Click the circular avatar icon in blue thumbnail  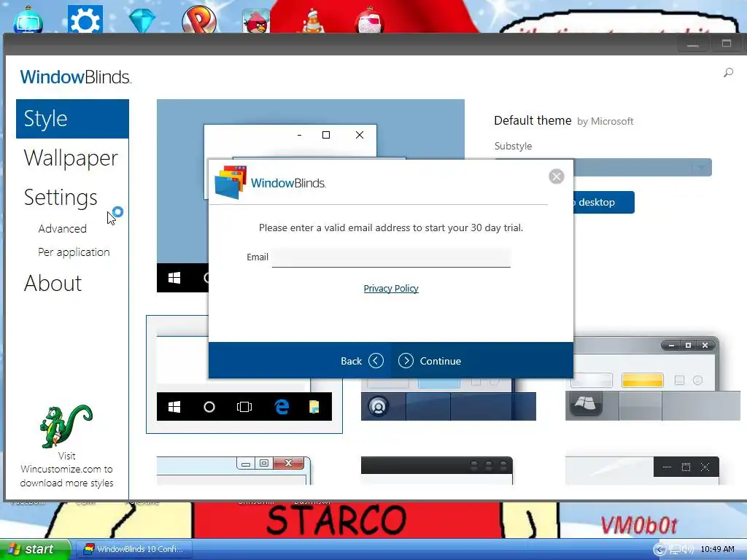pyautogui.click(x=379, y=407)
